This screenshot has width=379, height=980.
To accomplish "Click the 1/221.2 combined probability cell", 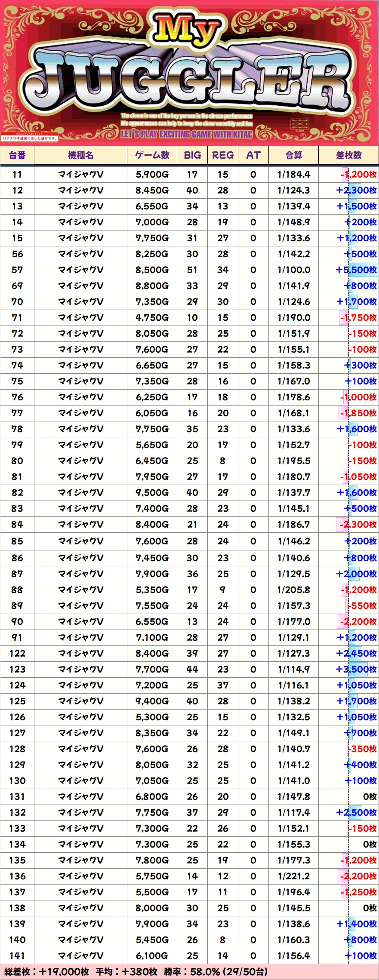I will 294,876.
